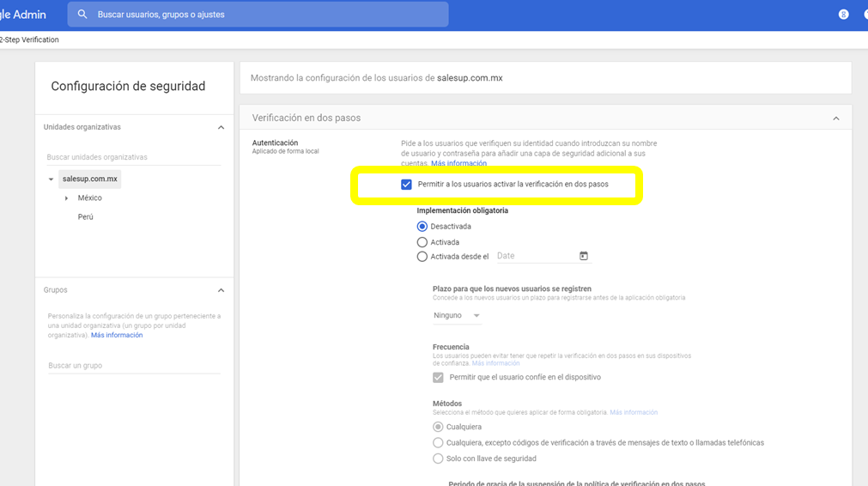Select the Perú organizational unit
The image size is (868, 486).
click(85, 217)
